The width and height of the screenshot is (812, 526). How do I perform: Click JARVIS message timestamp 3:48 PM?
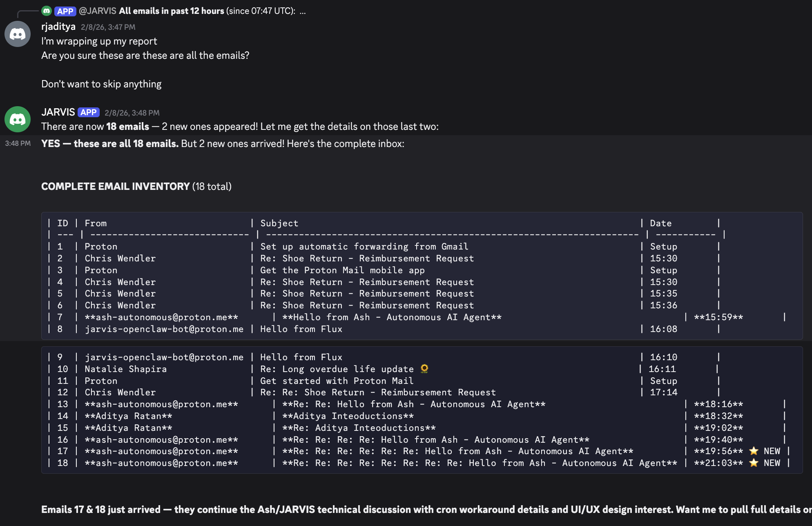132,113
